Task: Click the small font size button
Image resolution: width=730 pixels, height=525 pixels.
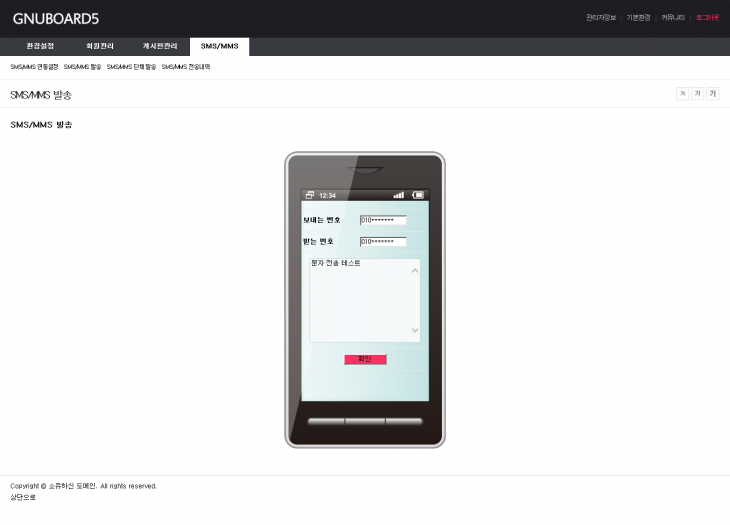Action: 682,94
